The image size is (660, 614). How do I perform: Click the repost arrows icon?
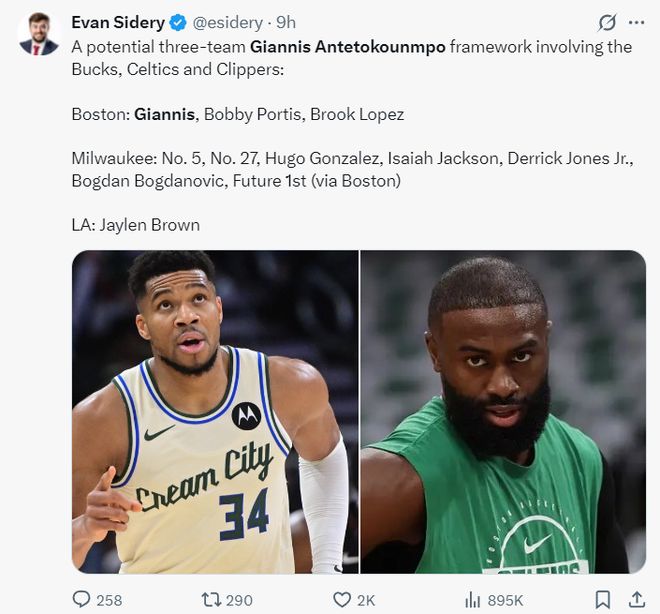tap(211, 599)
